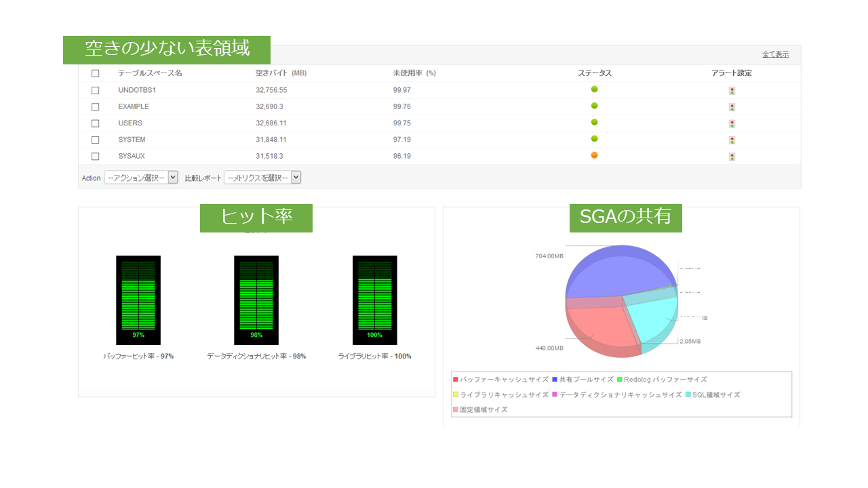The height and width of the screenshot is (488, 868).
Task: Open alert settings icon for EXAMPLE
Action: click(732, 107)
